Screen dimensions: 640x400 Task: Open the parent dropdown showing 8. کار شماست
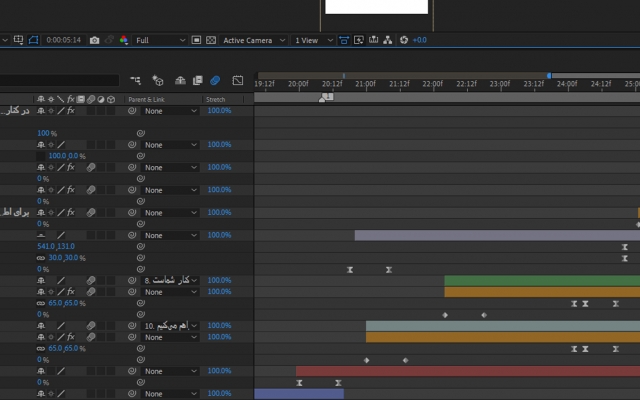tap(170, 280)
